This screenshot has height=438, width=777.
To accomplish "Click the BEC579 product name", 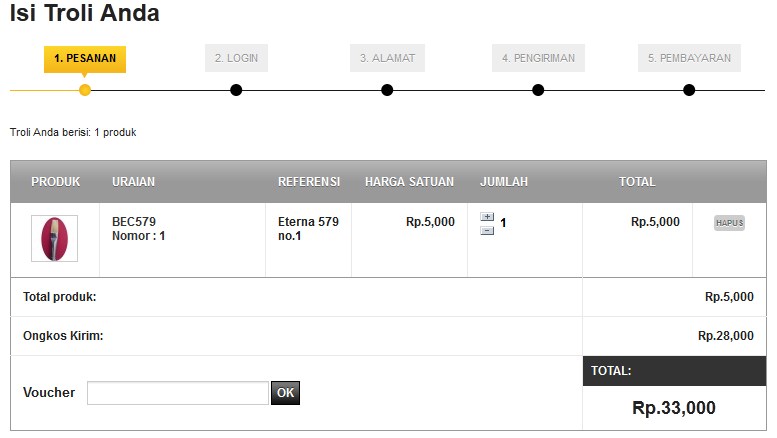I will 134,222.
